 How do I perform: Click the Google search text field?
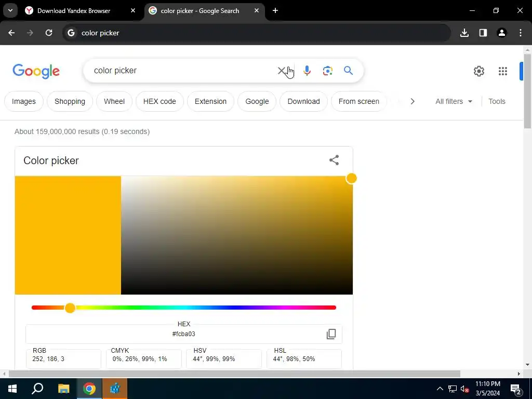coord(183,71)
